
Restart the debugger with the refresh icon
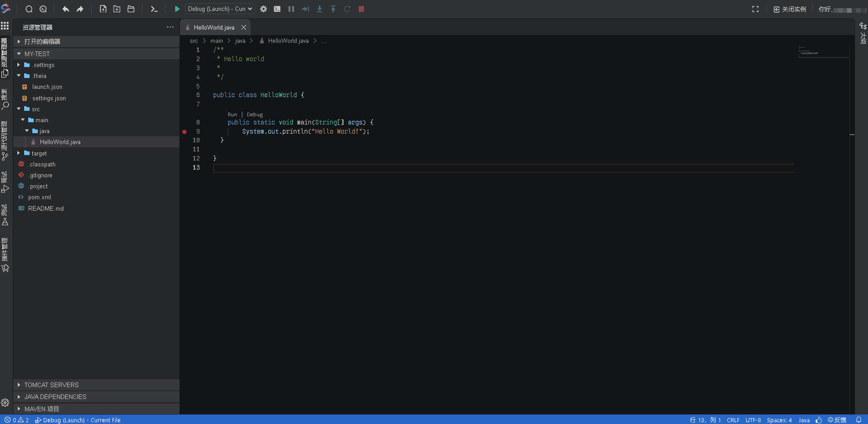coord(347,9)
